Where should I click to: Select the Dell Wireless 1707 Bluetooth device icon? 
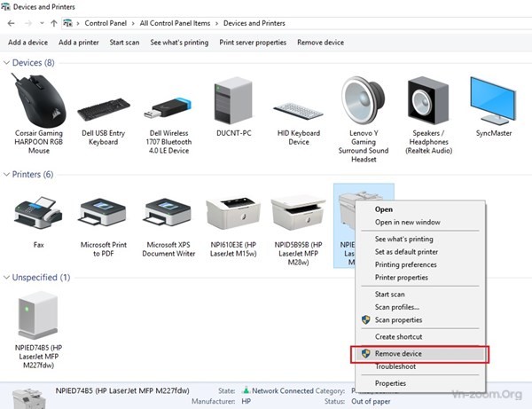click(x=168, y=108)
